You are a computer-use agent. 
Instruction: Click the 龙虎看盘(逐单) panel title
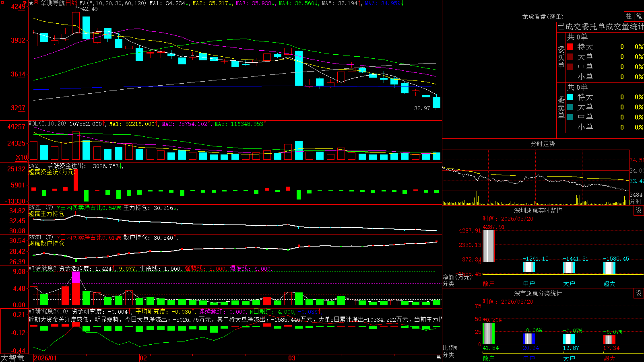543,16
